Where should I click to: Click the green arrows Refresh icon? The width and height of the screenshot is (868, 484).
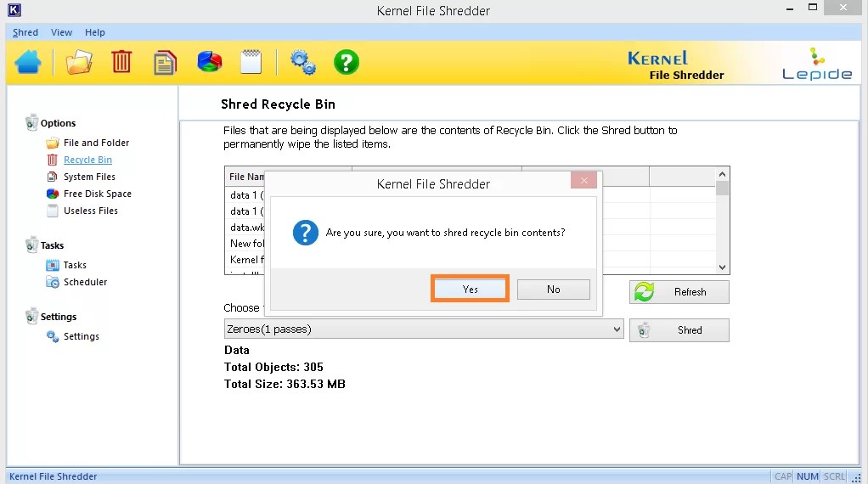[645, 291]
